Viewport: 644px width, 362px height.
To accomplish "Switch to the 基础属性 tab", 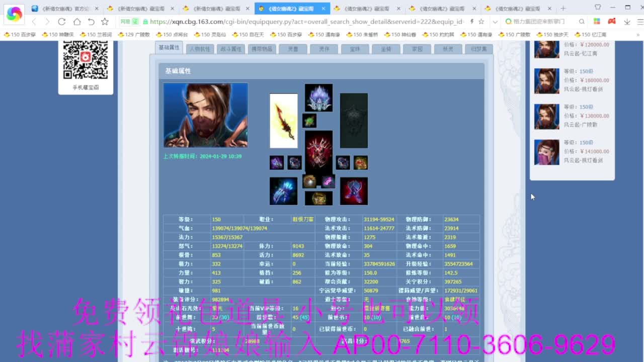I will 169,48.
